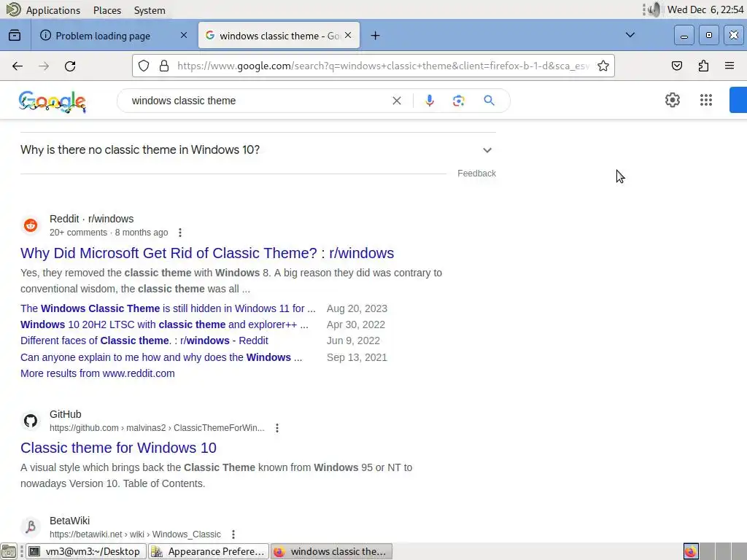This screenshot has height=560, width=747.
Task: Open more options for GitHub result
Action: pos(277,427)
